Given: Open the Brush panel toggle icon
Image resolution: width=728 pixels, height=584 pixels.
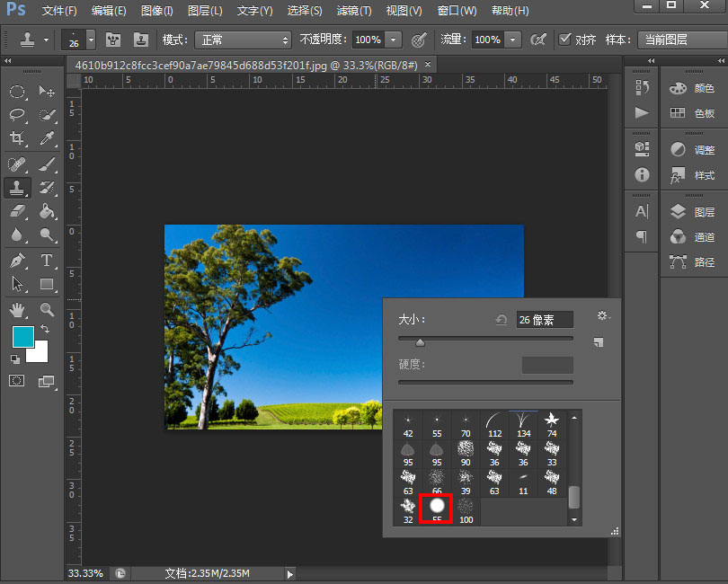Looking at the screenshot, I should click(x=113, y=40).
